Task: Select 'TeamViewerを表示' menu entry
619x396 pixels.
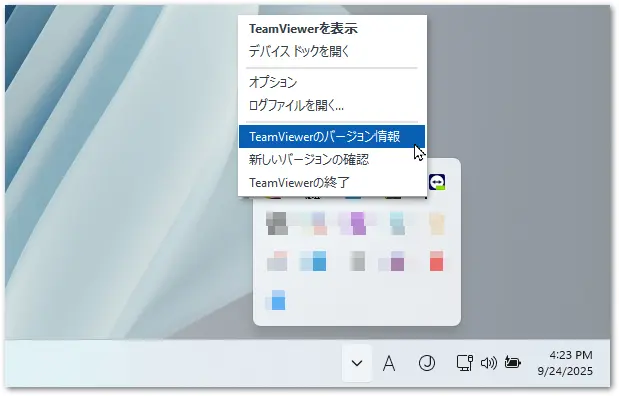Action: tap(332, 28)
